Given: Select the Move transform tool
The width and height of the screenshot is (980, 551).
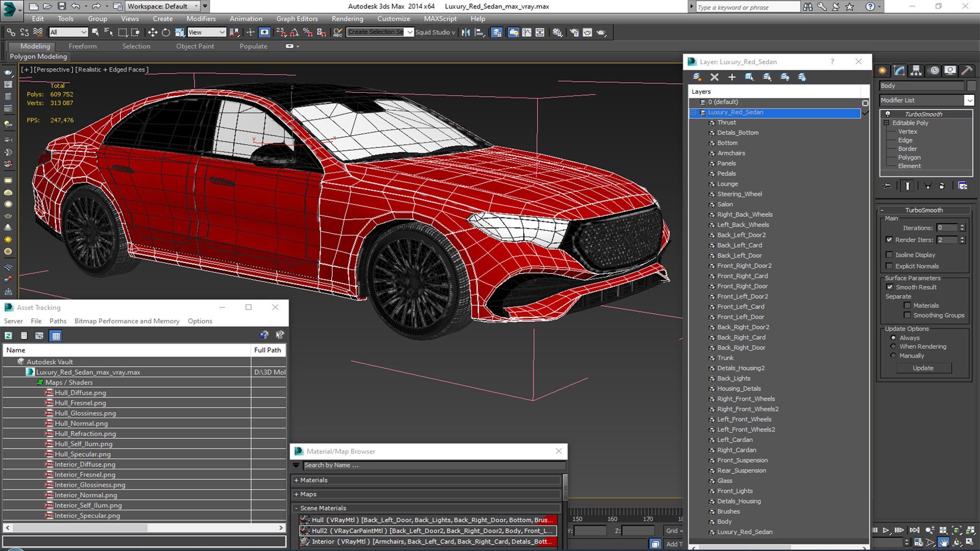Looking at the screenshot, I should 152,32.
